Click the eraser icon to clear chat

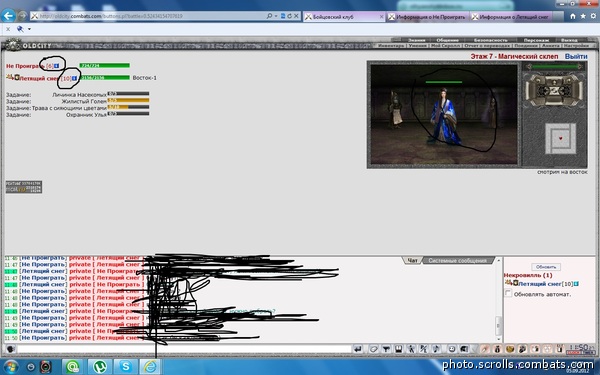point(373,349)
